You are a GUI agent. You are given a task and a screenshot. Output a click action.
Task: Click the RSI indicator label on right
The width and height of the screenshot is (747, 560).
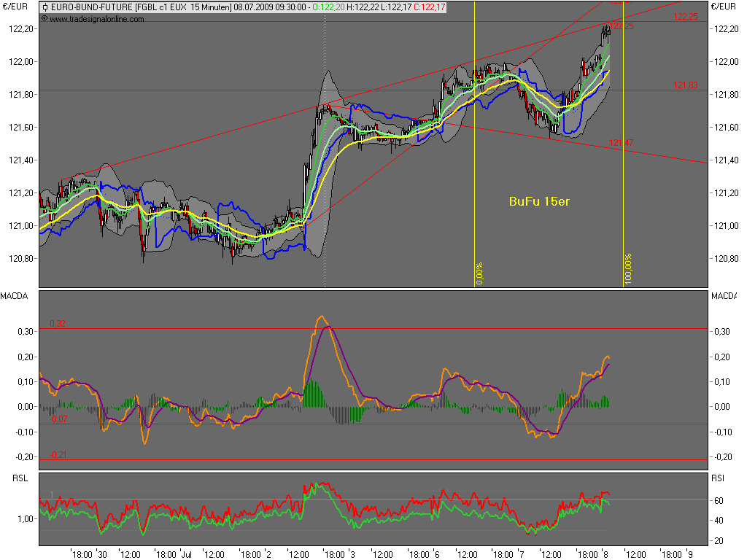718,478
